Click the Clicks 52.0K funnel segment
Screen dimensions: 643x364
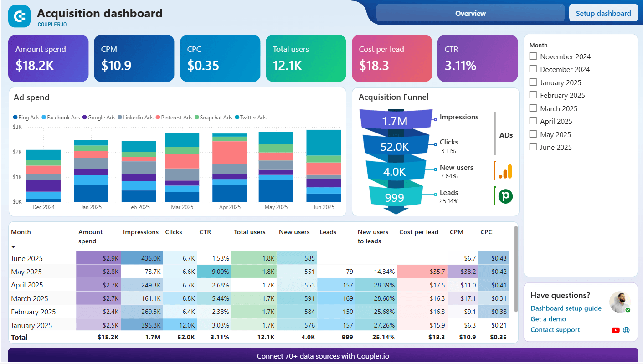396,146
